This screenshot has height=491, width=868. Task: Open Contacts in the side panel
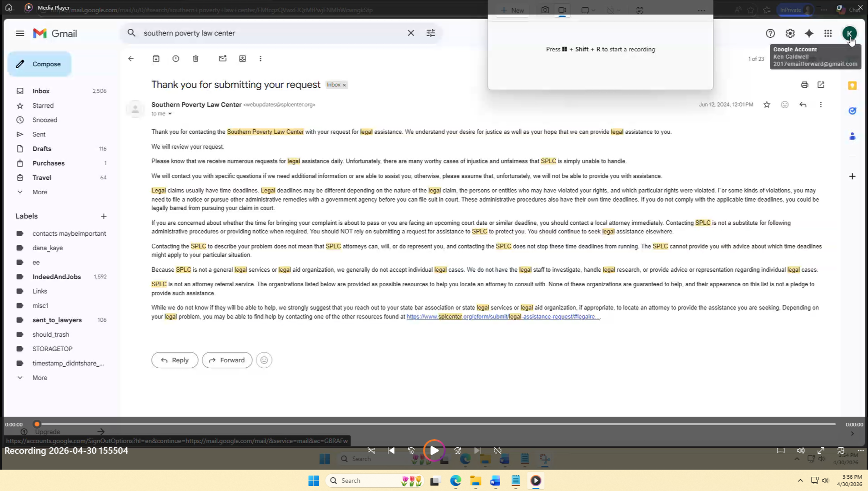[x=853, y=136]
